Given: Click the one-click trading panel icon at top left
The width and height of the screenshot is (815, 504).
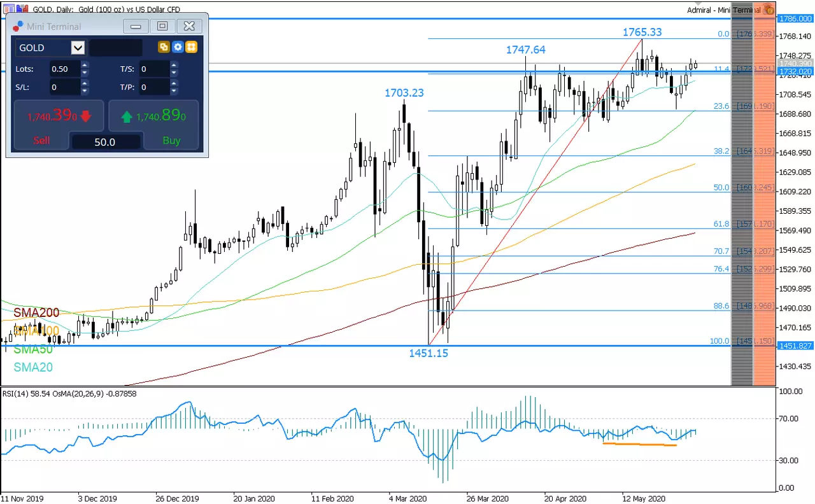Looking at the screenshot, I should [x=8, y=10].
